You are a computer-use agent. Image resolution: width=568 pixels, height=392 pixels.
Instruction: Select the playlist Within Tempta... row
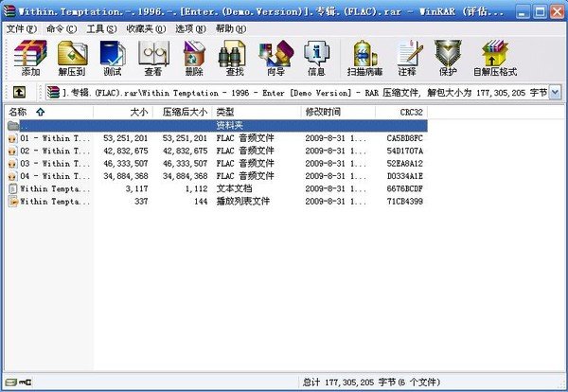tap(55, 202)
